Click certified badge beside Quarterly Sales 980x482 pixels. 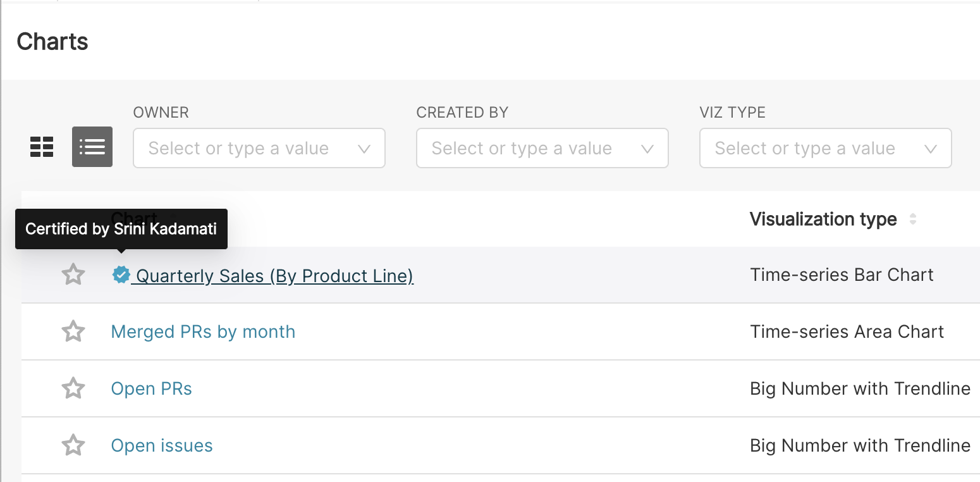121,275
